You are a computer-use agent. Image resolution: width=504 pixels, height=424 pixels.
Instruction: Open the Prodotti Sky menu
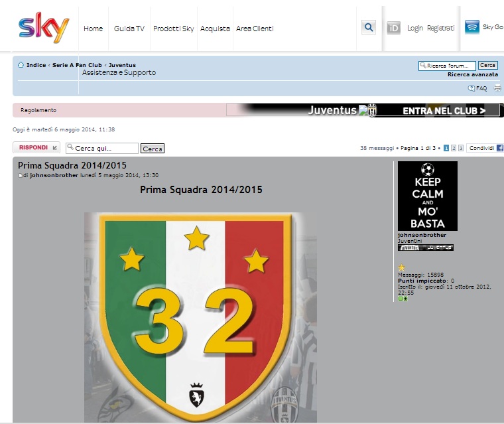click(x=174, y=29)
